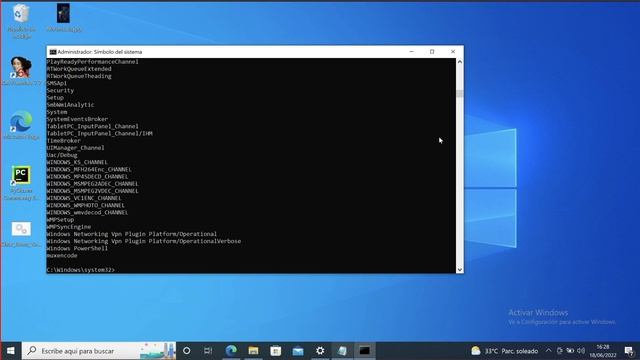
Task: Open Microsoft Edge from the taskbar
Action: 231,351
